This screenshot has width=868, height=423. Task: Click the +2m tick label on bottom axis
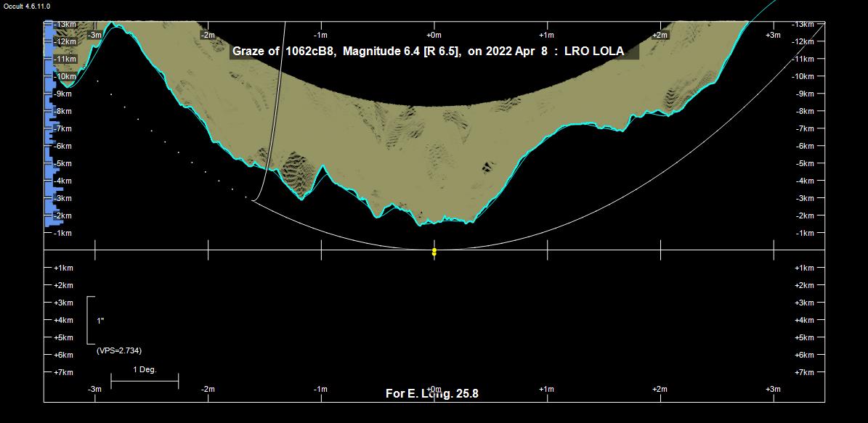(x=660, y=390)
